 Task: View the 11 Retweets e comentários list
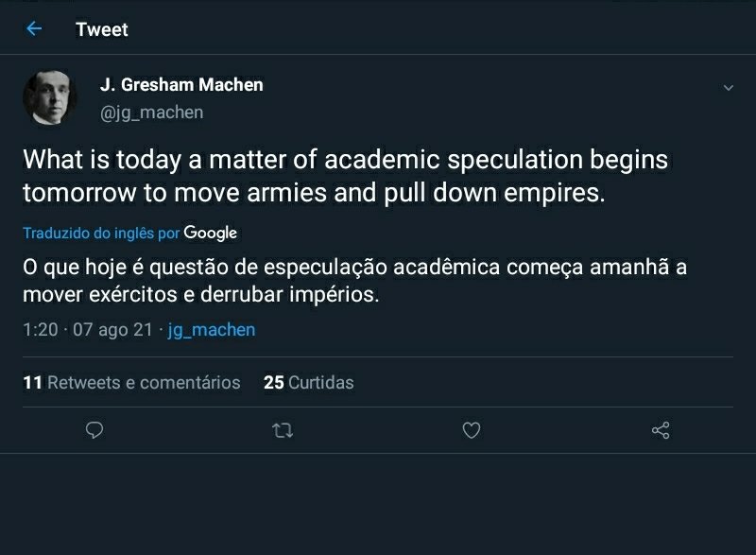(x=131, y=383)
